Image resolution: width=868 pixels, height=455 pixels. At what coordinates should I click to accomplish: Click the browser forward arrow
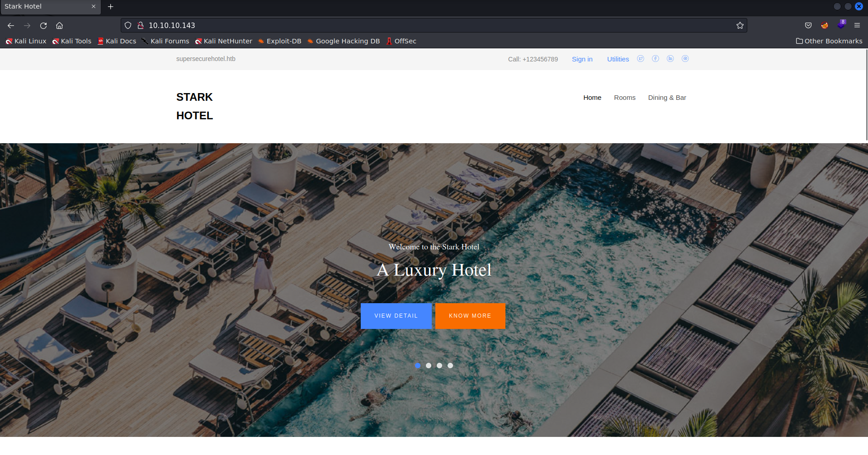click(27, 25)
